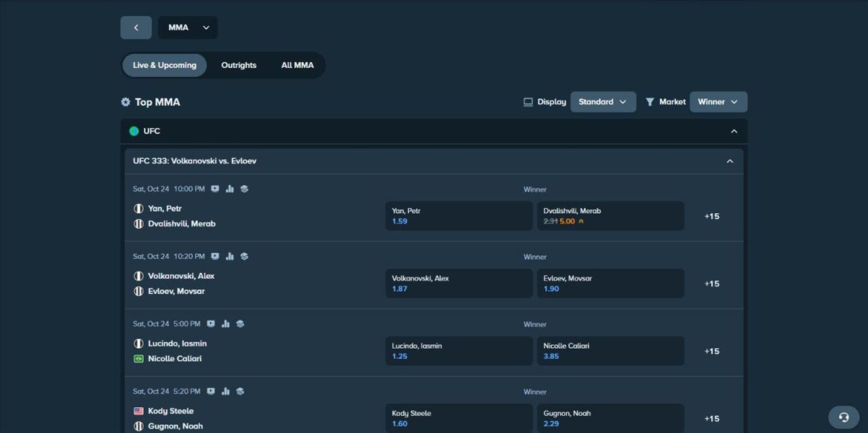Viewport: 868px width, 433px height.
Task: Open live tracker icon for 10:00 PM fight
Action: tap(215, 189)
